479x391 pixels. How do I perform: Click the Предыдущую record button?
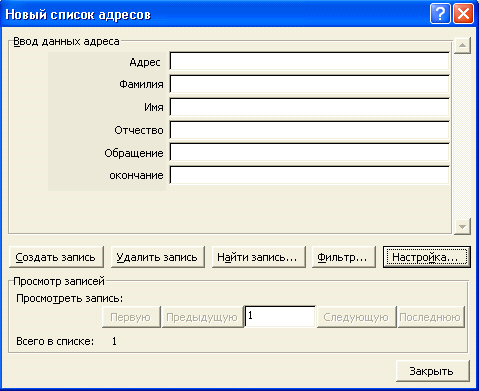(x=202, y=317)
